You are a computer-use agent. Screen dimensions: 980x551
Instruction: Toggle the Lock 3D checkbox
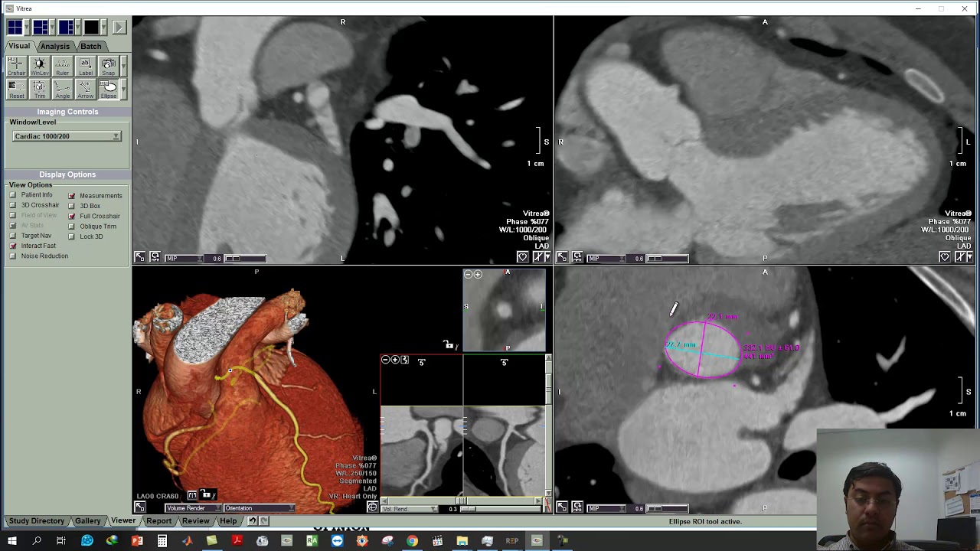click(71, 236)
